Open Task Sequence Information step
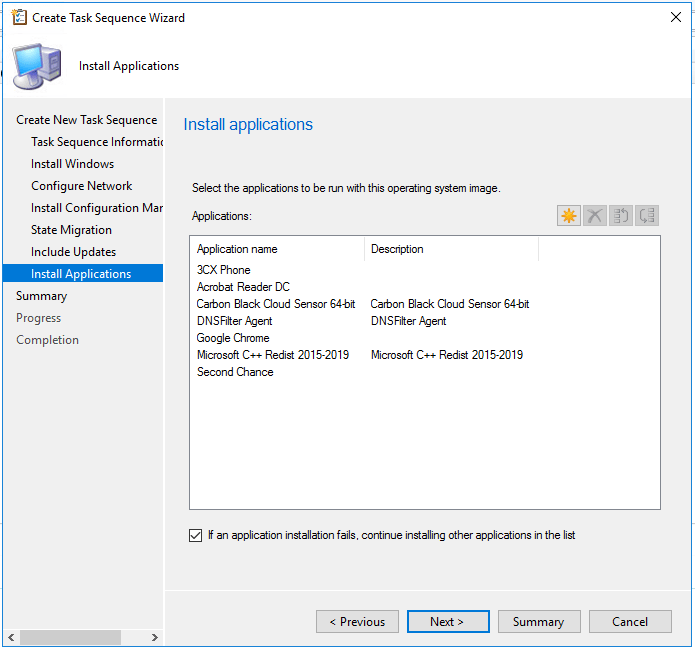 click(97, 142)
